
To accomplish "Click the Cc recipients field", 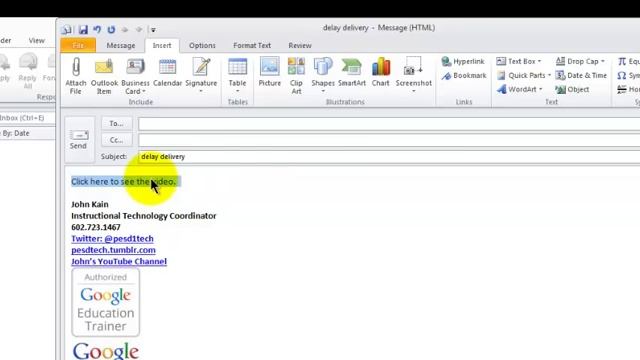I will click(389, 140).
